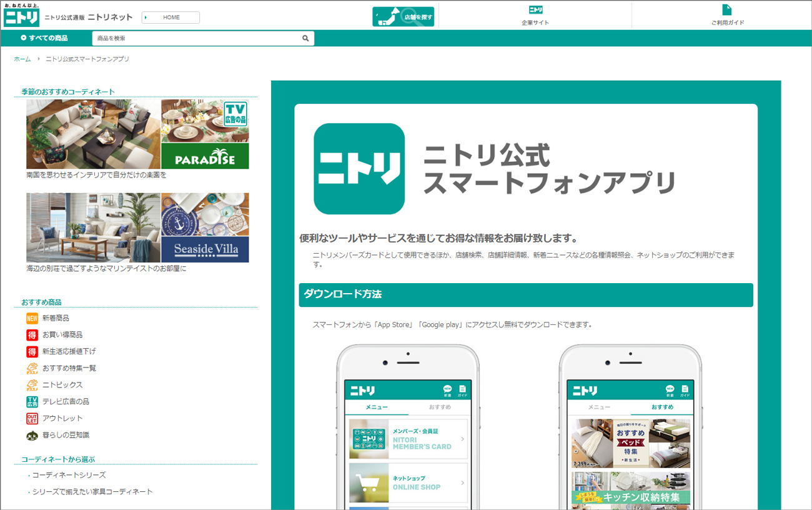The image size is (812, 510).
Task: Click the TV icon beside テレビ広告の品
Action: 32,401
